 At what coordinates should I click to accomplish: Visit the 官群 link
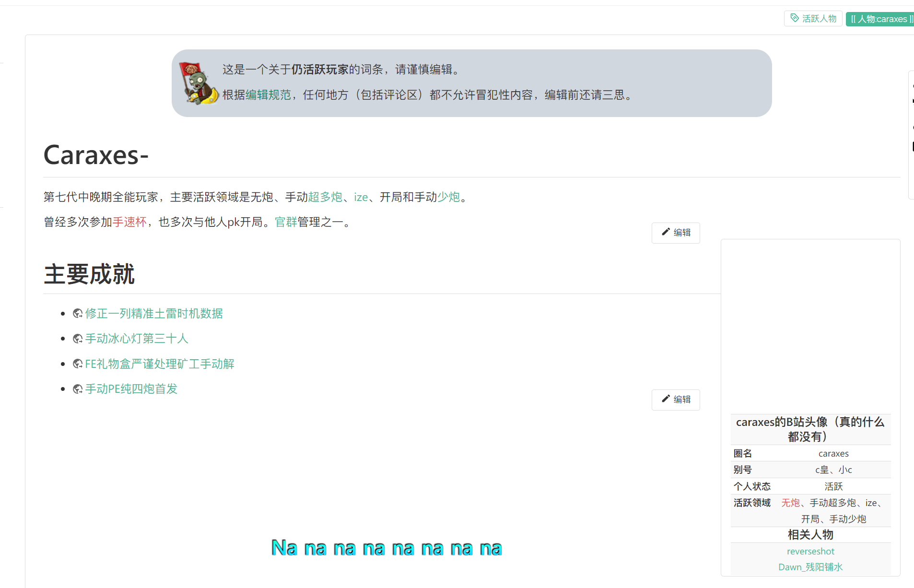pyautogui.click(x=286, y=222)
